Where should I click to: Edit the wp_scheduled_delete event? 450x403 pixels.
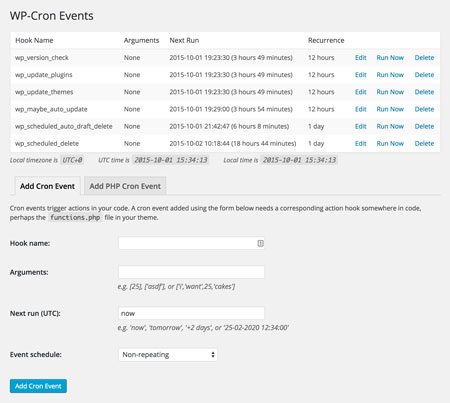coord(361,144)
